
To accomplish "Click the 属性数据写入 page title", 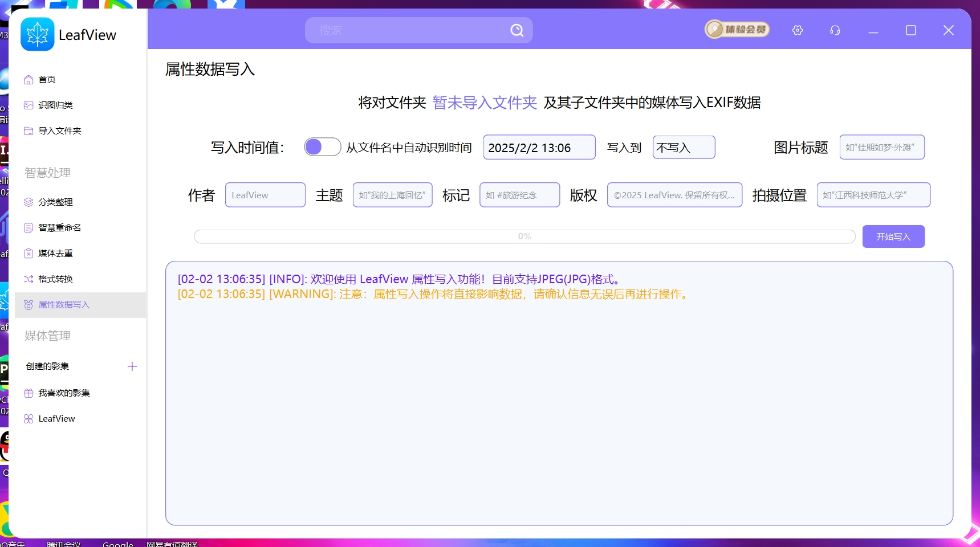I will [x=210, y=69].
